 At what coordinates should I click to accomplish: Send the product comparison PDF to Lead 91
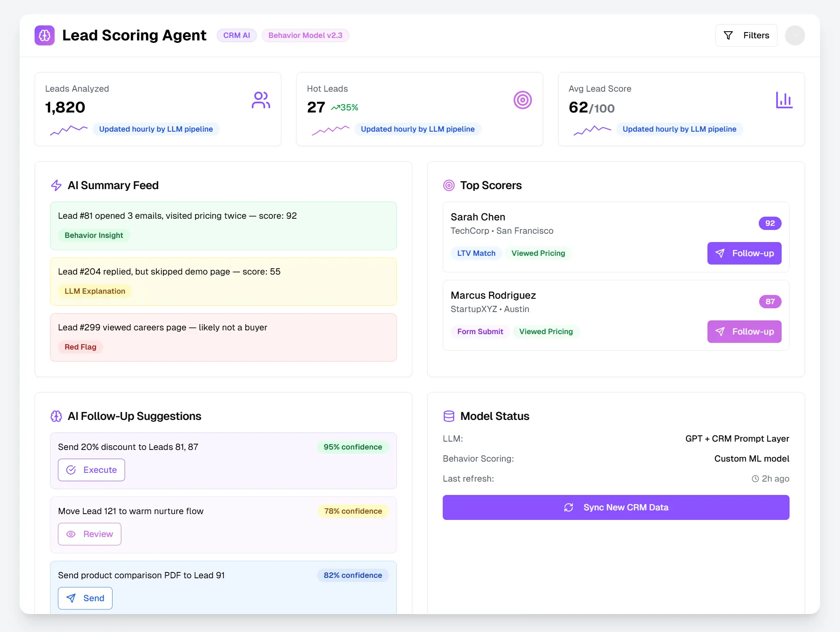pyautogui.click(x=85, y=598)
